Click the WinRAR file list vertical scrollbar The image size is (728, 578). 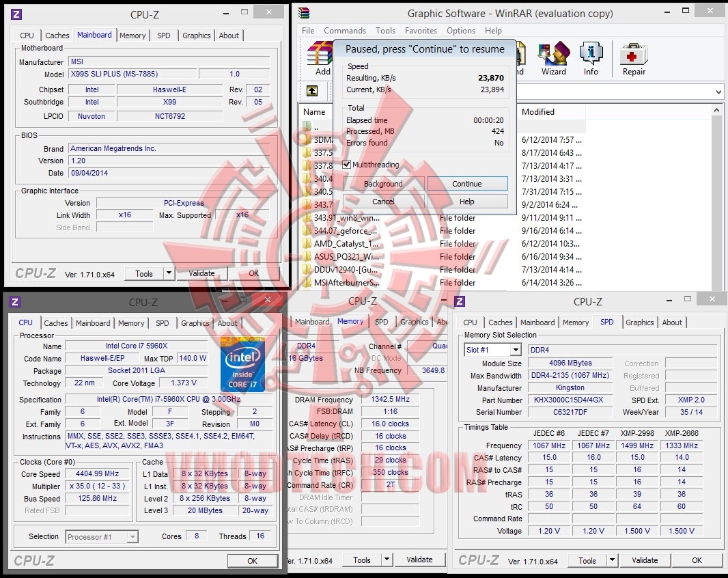[716, 197]
